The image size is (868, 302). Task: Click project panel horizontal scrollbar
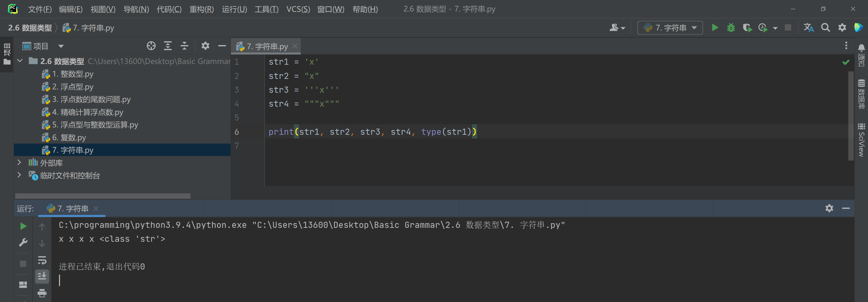coord(103,196)
